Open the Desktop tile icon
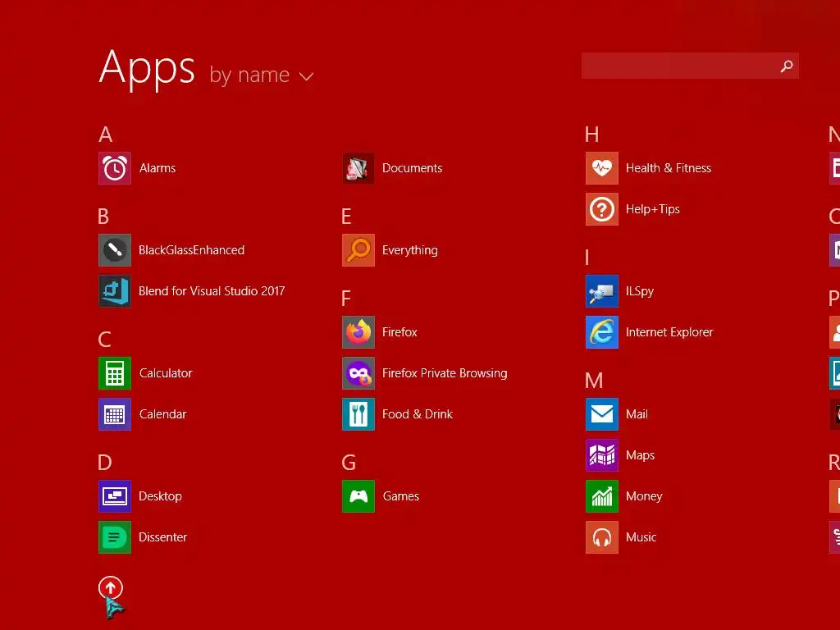 115,496
